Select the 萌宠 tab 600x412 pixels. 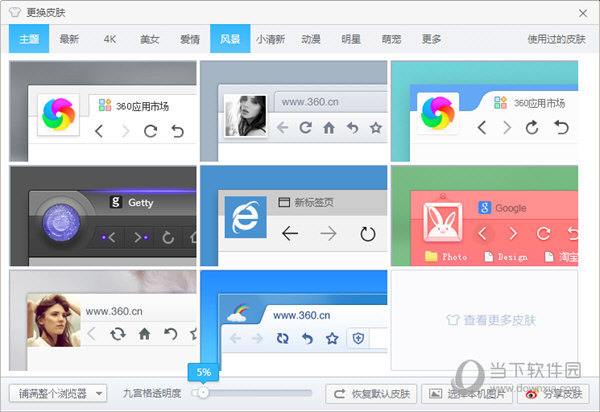[x=391, y=39]
